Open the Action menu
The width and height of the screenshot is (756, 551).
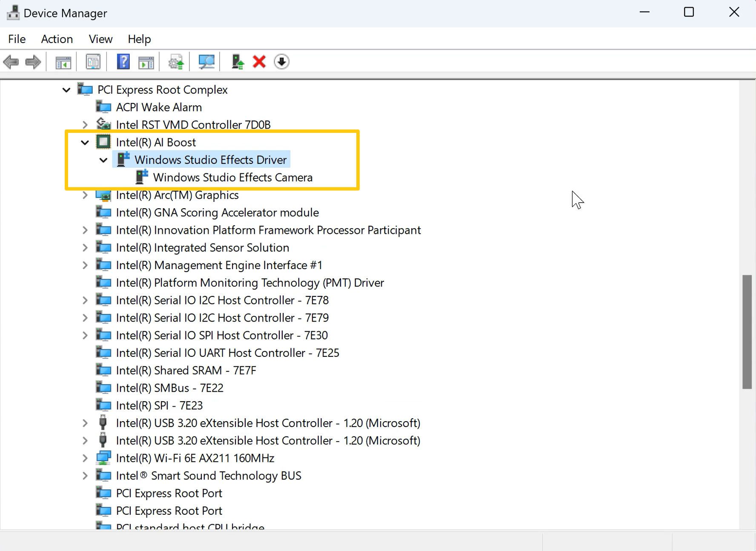57,39
